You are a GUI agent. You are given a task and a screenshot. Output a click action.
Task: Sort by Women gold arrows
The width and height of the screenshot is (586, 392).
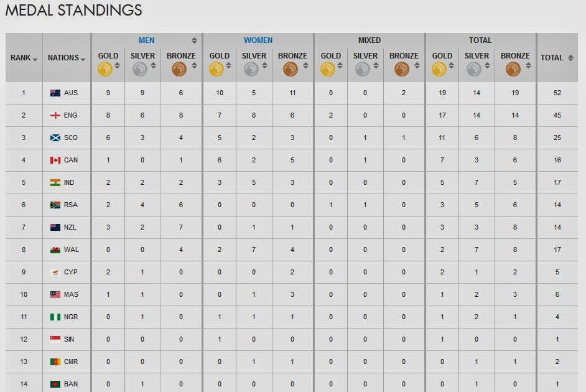228,66
